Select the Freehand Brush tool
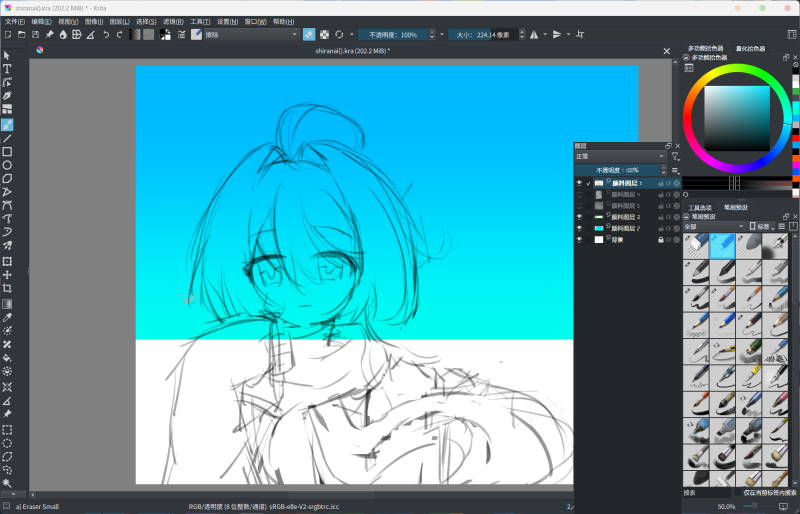 pos(7,125)
